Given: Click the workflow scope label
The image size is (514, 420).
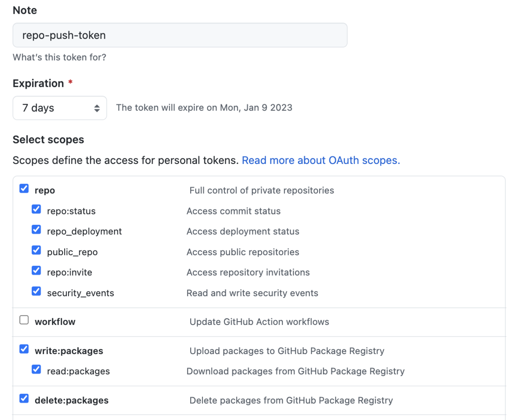Looking at the screenshot, I should 55,322.
